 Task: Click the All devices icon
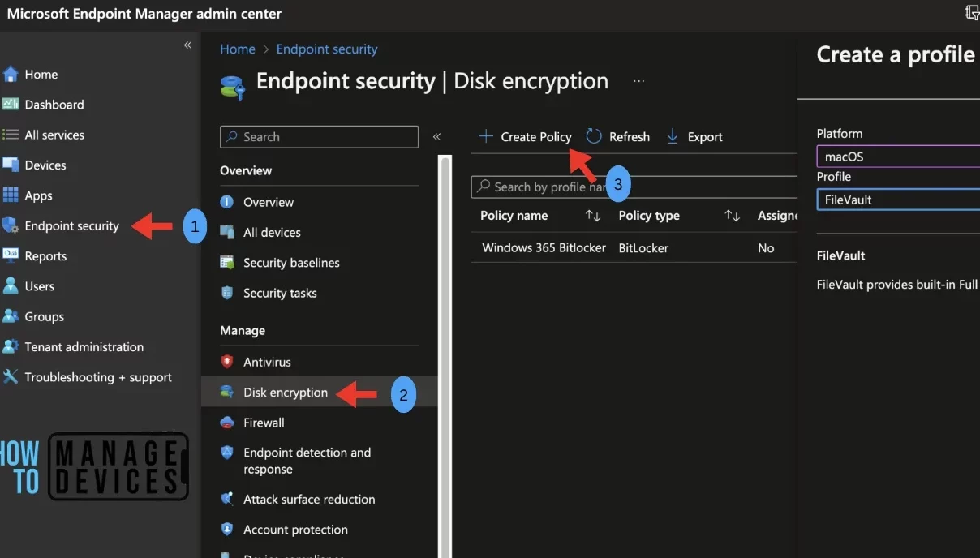pyautogui.click(x=227, y=232)
